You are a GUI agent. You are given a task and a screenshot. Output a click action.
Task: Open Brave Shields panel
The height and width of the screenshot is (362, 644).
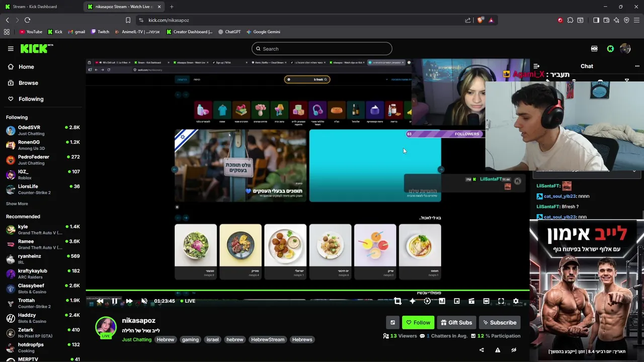(480, 20)
